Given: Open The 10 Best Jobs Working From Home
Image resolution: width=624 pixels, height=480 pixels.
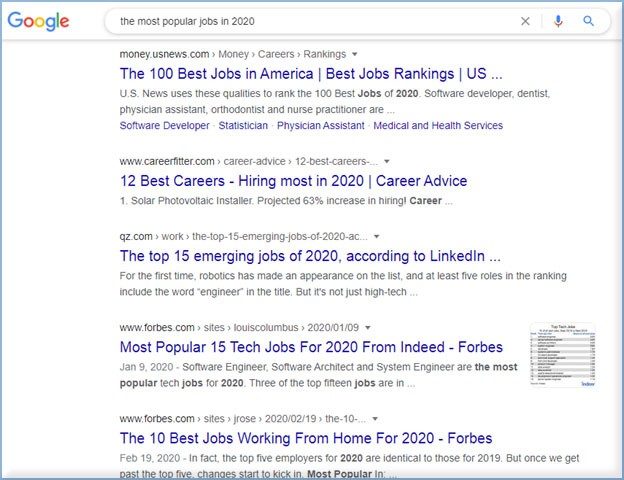Looking at the screenshot, I should 305,438.
